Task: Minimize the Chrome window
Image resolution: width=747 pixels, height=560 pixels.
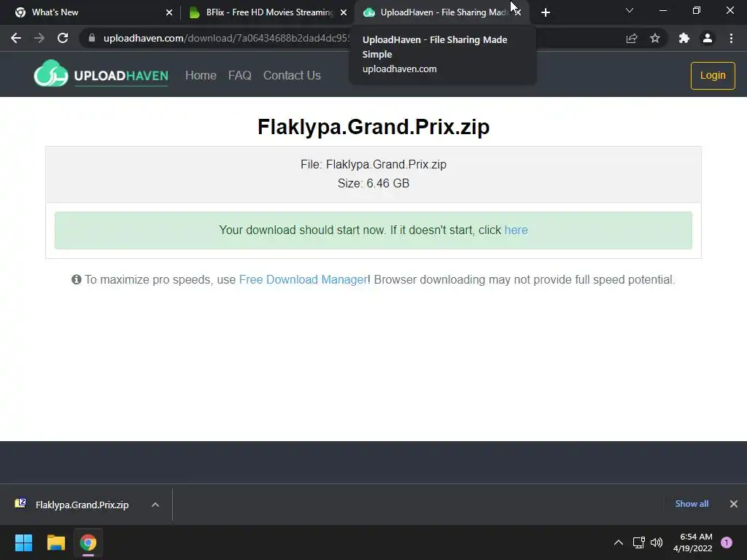Action: pos(662,10)
